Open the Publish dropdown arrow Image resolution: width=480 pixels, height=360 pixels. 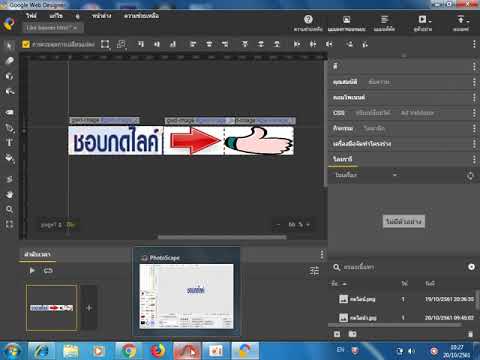(x=468, y=21)
